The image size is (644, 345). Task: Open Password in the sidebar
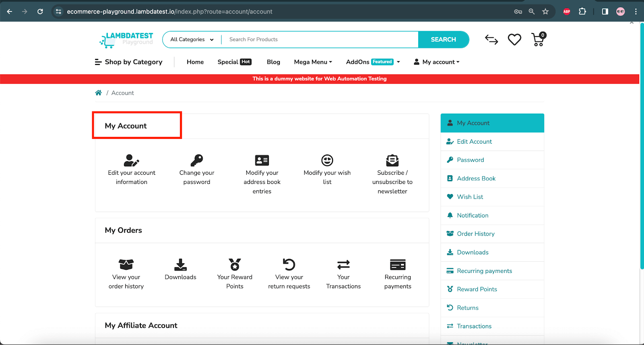(492, 160)
